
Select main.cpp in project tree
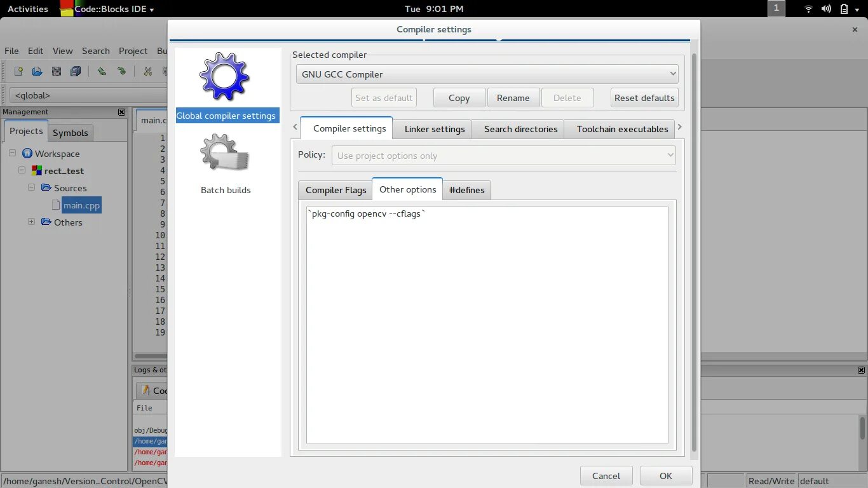point(81,205)
